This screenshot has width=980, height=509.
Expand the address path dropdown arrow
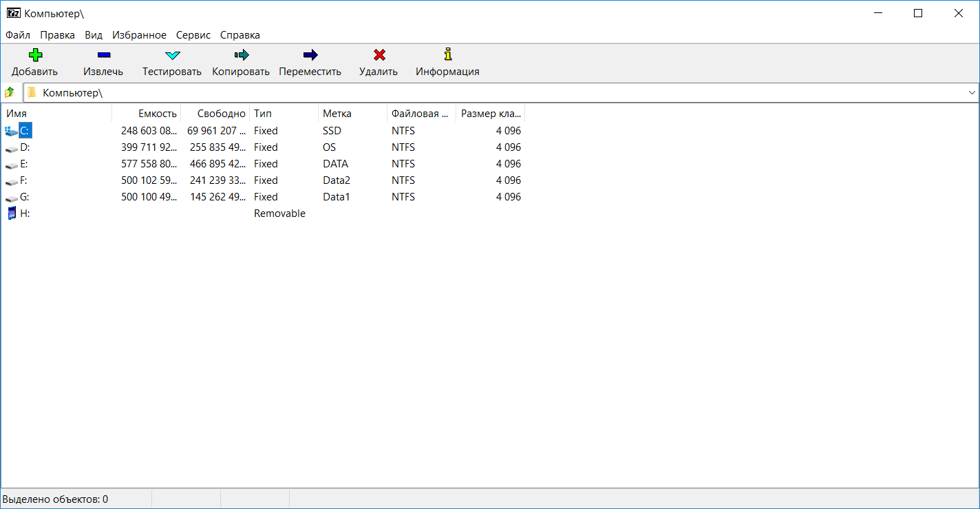point(972,92)
